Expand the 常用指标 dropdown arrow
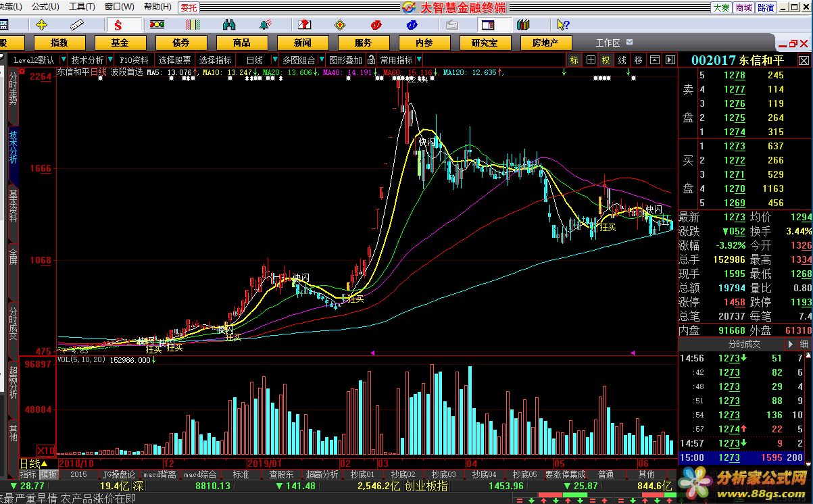 click(419, 60)
